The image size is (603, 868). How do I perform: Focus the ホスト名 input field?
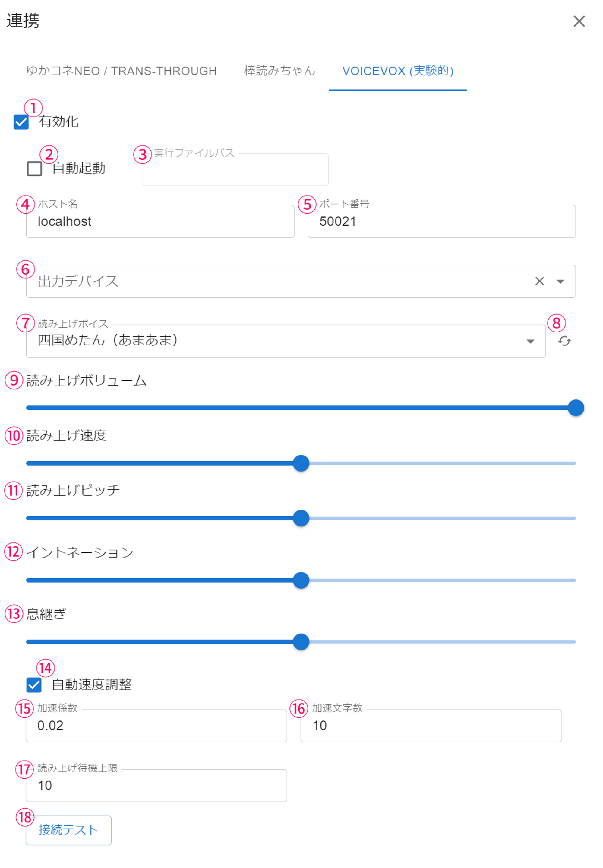(160, 221)
